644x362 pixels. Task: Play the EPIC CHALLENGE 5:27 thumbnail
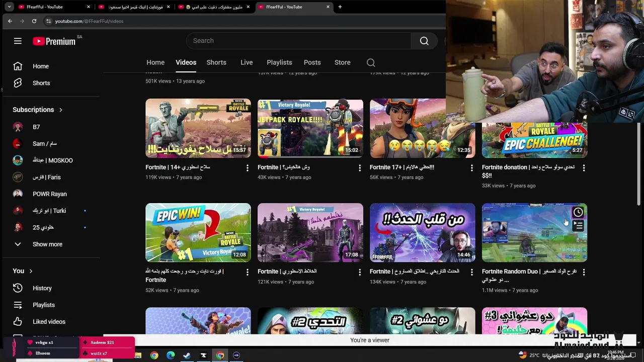[534, 140]
